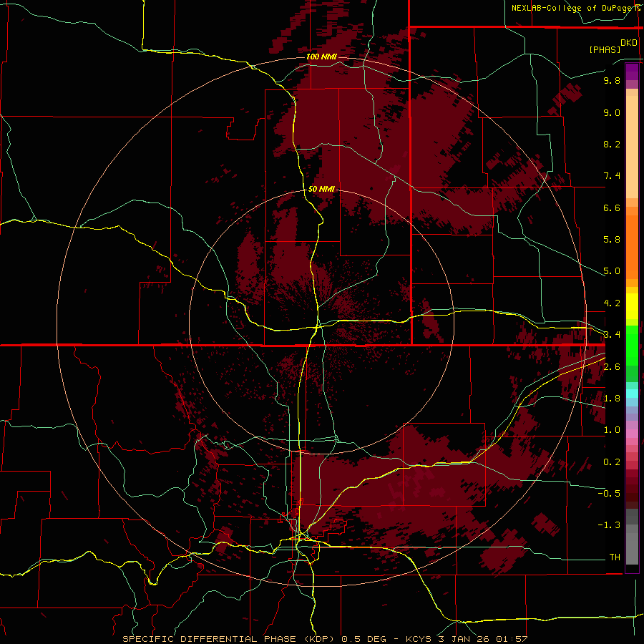Screen dimensions: 644x644
Task: Click the 0.2 value on the color scale
Action: coord(612,462)
